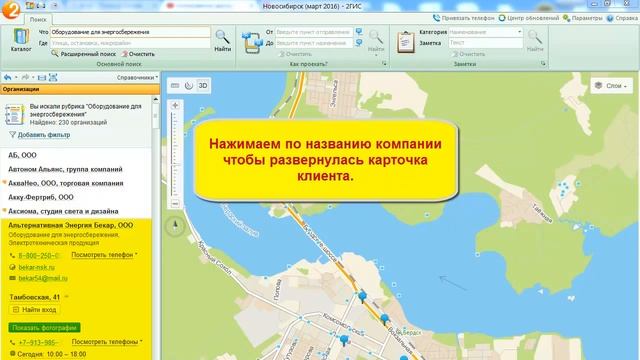Click the Организации panel header
640x360 pixels.
80,89
